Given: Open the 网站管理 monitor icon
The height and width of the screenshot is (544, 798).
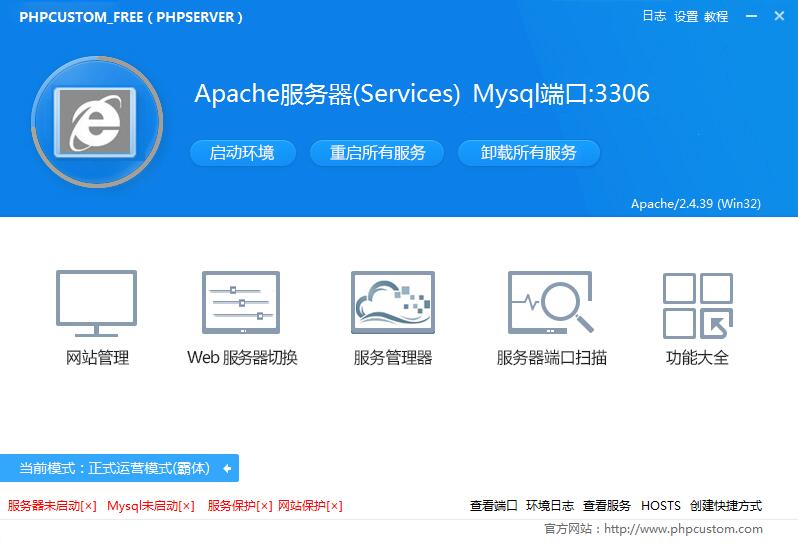Looking at the screenshot, I should [x=97, y=303].
